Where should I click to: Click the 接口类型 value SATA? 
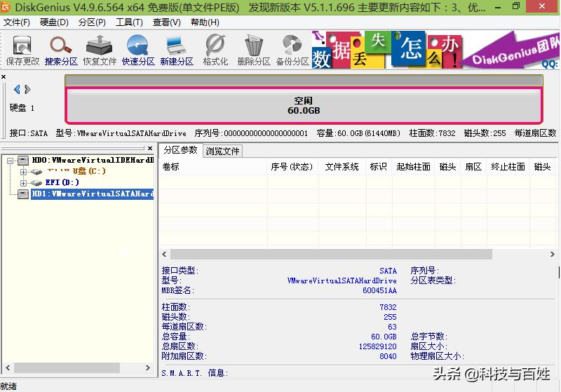point(388,271)
